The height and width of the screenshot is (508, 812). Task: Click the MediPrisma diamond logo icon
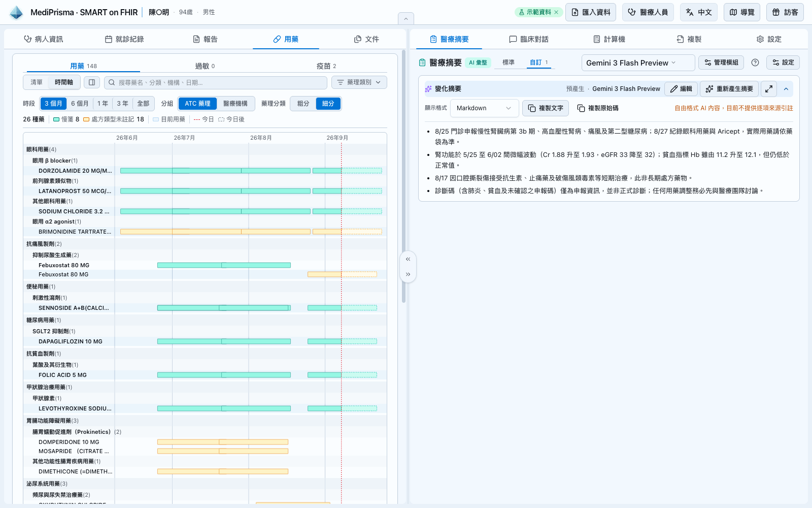pos(16,12)
